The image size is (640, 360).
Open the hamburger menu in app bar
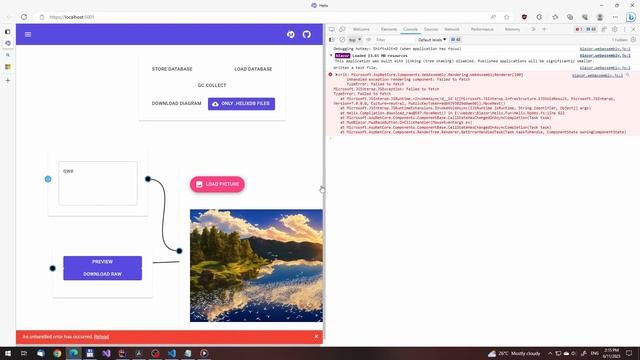click(x=28, y=34)
